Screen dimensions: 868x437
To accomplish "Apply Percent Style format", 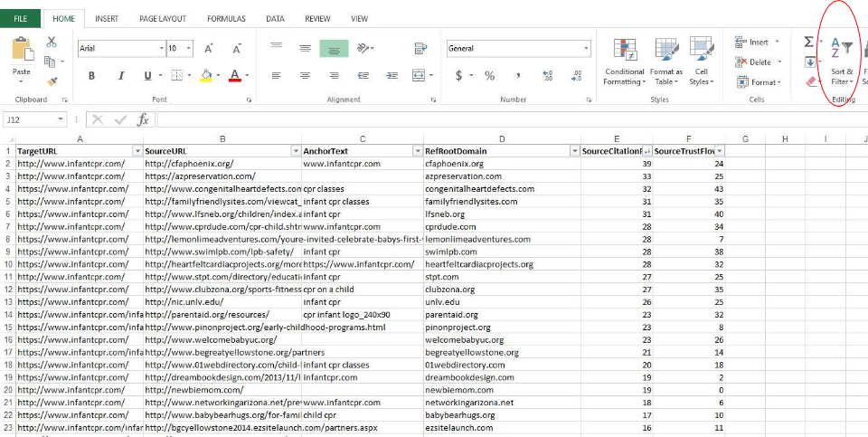I will (490, 75).
